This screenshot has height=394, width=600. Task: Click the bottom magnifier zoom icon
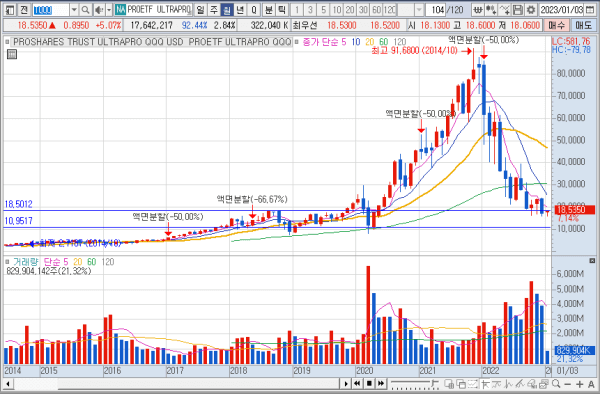pos(556,384)
